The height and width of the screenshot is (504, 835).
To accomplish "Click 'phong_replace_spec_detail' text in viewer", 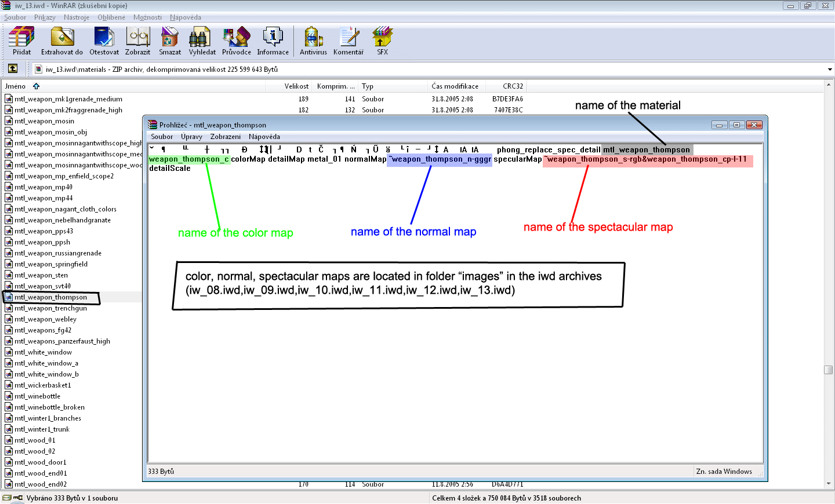I will click(x=549, y=150).
